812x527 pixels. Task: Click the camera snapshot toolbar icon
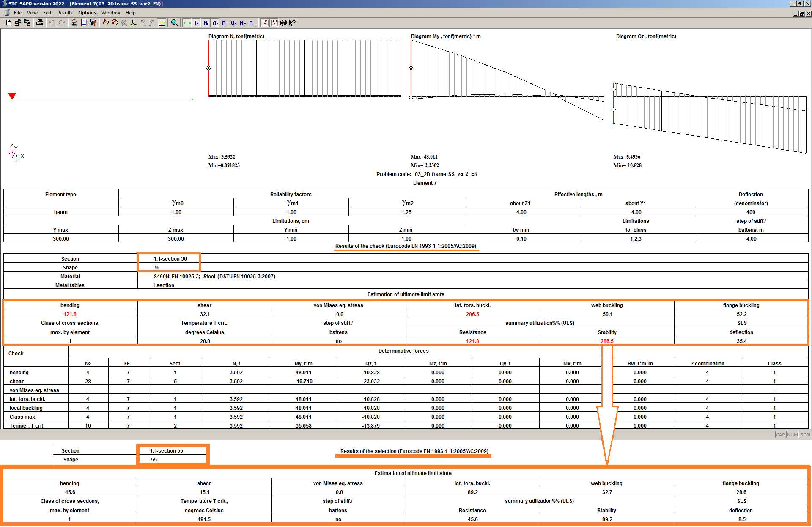point(283,23)
